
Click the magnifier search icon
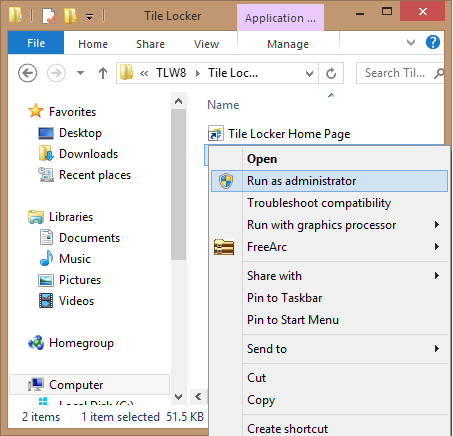point(439,73)
